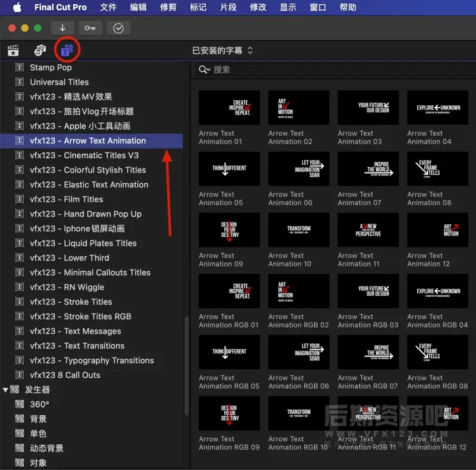
Task: Open the 修剪 menu
Action: 168,7
